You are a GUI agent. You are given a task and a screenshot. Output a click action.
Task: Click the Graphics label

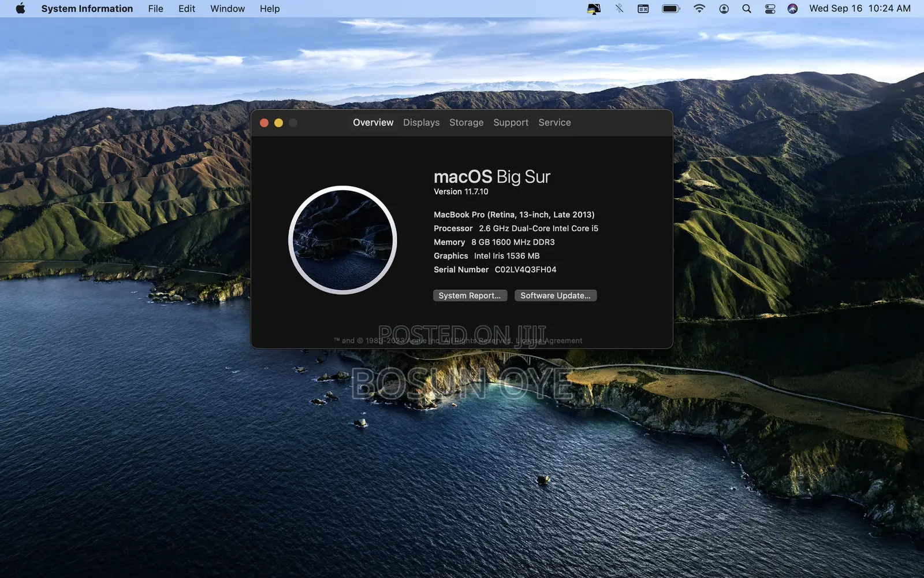click(x=451, y=256)
